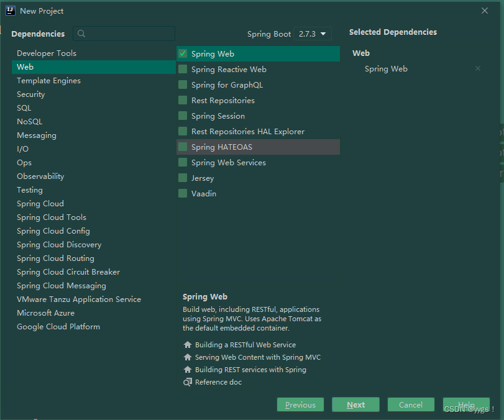Open the Template Engines category

click(x=94, y=81)
